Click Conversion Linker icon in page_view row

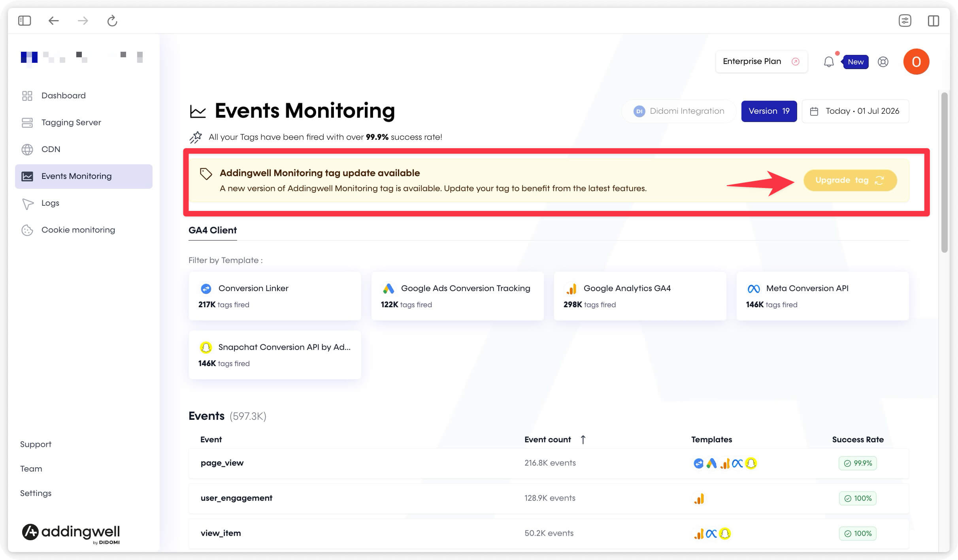click(698, 463)
